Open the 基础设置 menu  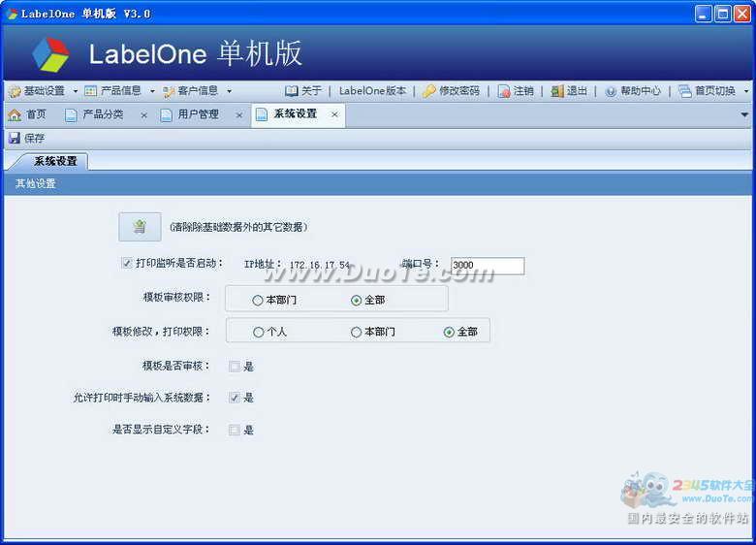coord(44,91)
